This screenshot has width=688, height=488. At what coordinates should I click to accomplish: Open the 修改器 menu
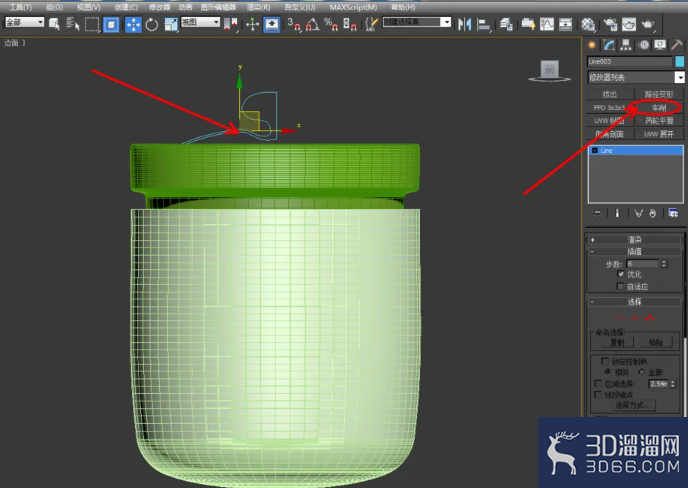tap(159, 7)
